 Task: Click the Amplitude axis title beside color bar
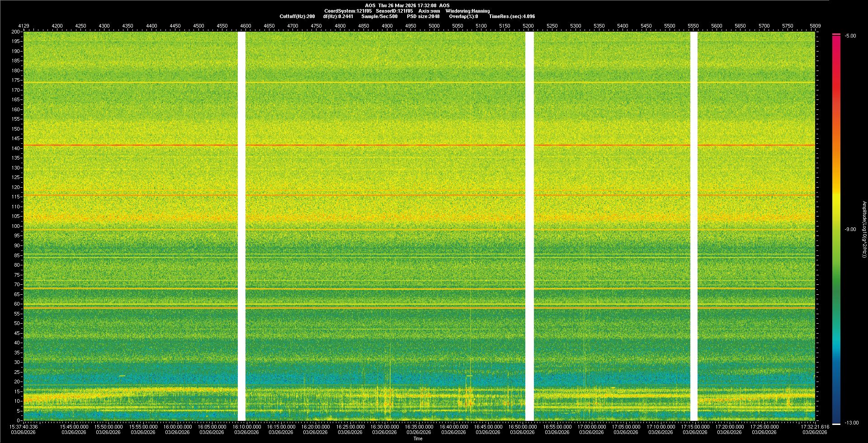[x=863, y=229]
